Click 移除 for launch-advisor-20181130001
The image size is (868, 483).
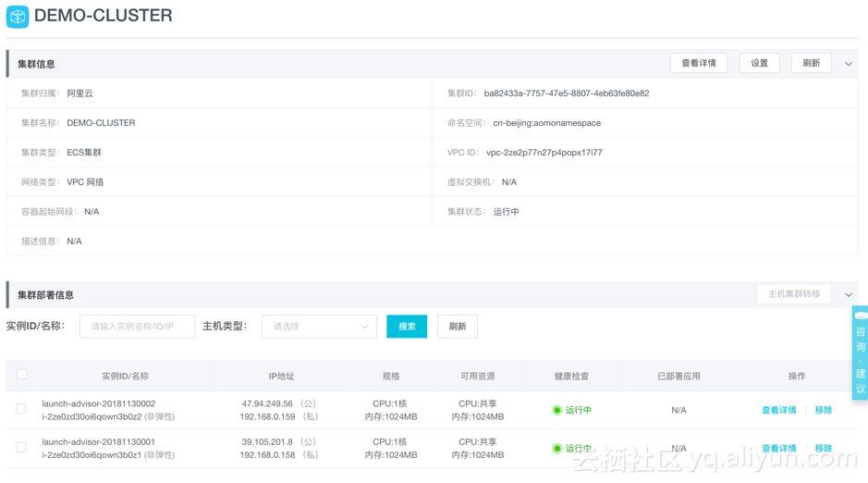(x=823, y=449)
